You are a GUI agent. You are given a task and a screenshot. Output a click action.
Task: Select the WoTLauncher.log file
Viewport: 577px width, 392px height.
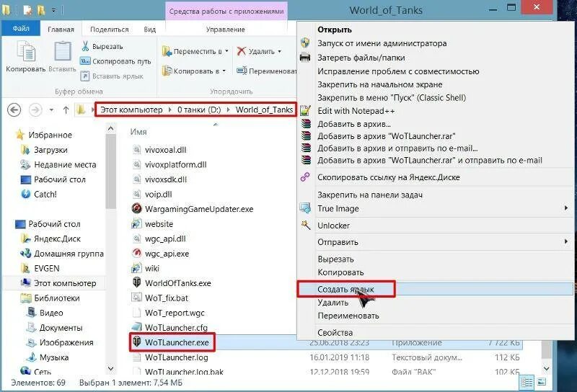click(x=176, y=357)
